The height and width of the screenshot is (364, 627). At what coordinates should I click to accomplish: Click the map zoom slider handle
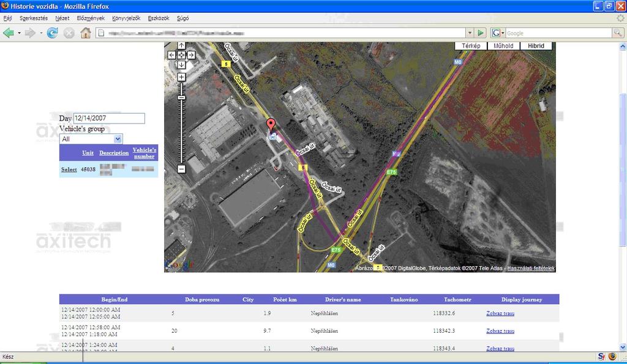[x=181, y=97]
